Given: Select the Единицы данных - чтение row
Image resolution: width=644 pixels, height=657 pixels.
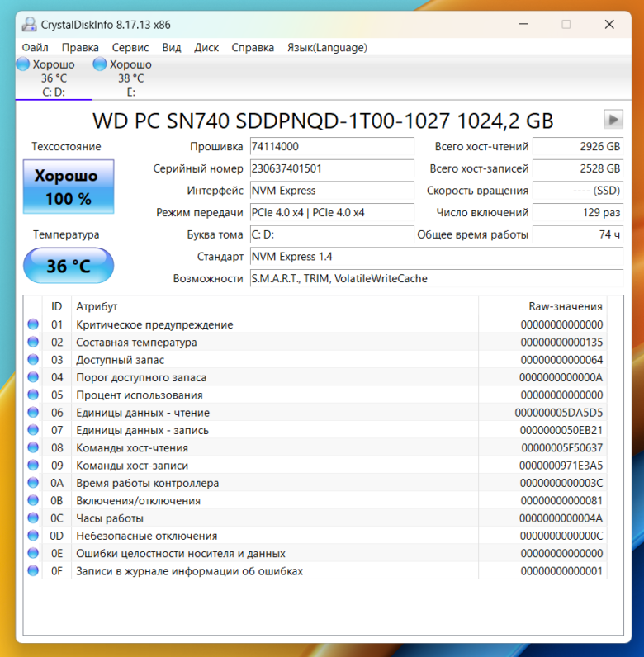Looking at the screenshot, I should (315, 413).
